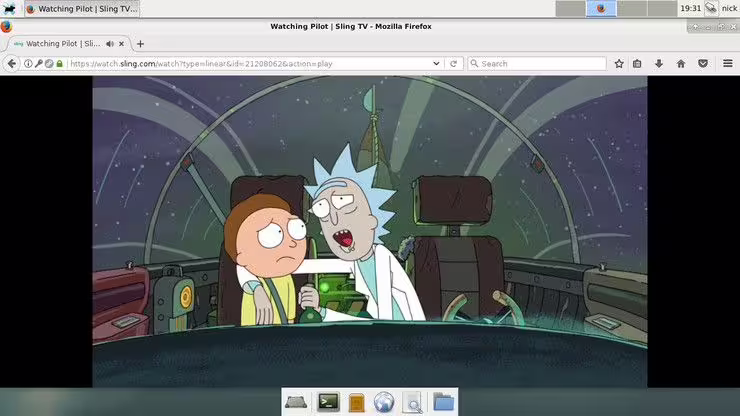Open the nick user menu
740x416 pixels.
[729, 8]
